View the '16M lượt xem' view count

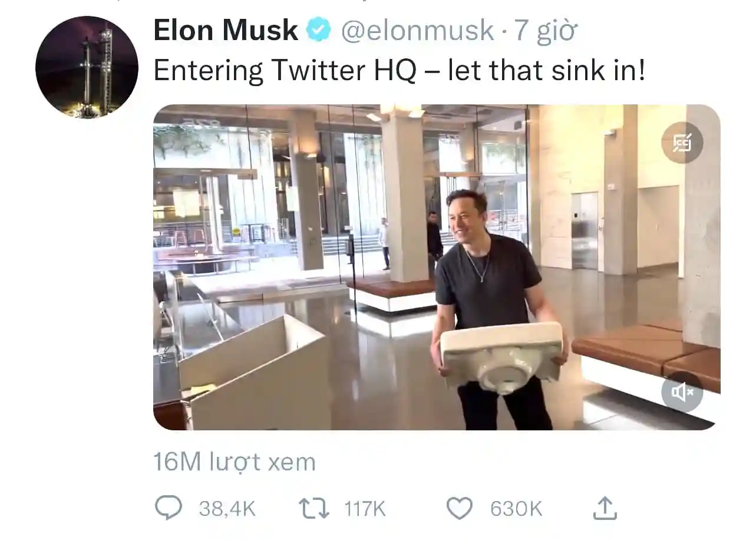(x=235, y=462)
